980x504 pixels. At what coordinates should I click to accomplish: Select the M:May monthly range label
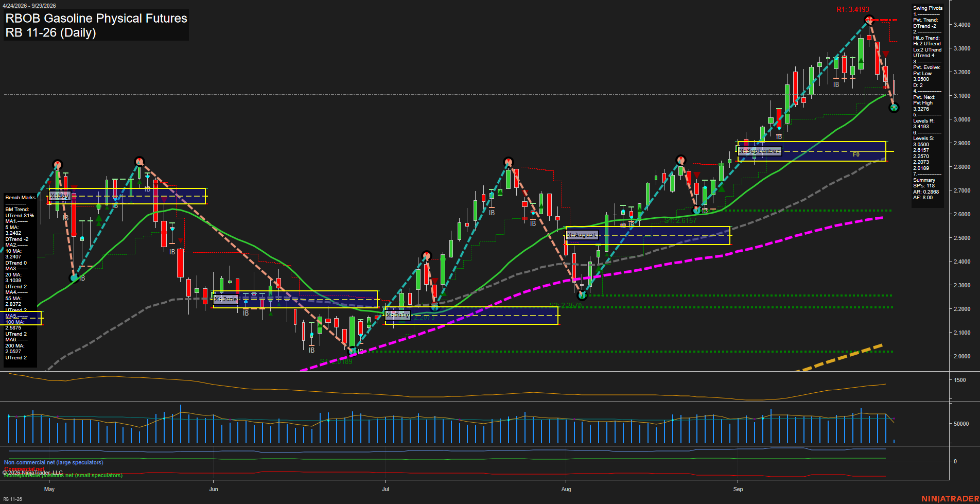[x=60, y=196]
